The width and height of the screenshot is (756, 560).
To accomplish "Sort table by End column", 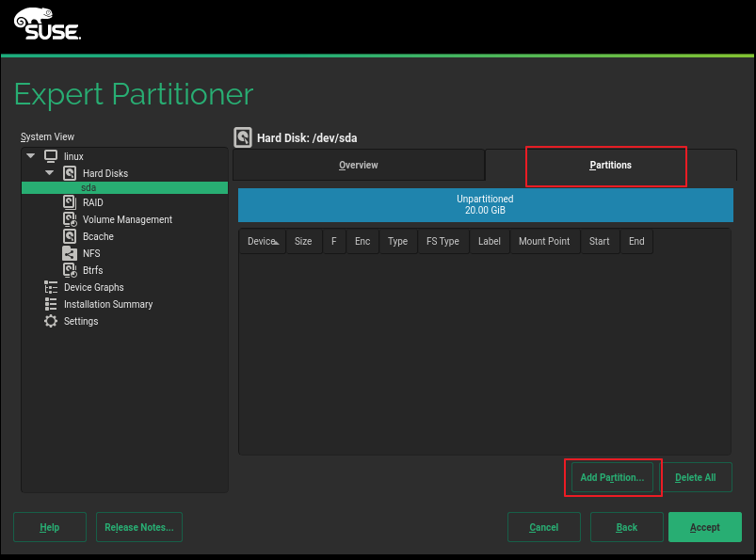I will [x=636, y=241].
